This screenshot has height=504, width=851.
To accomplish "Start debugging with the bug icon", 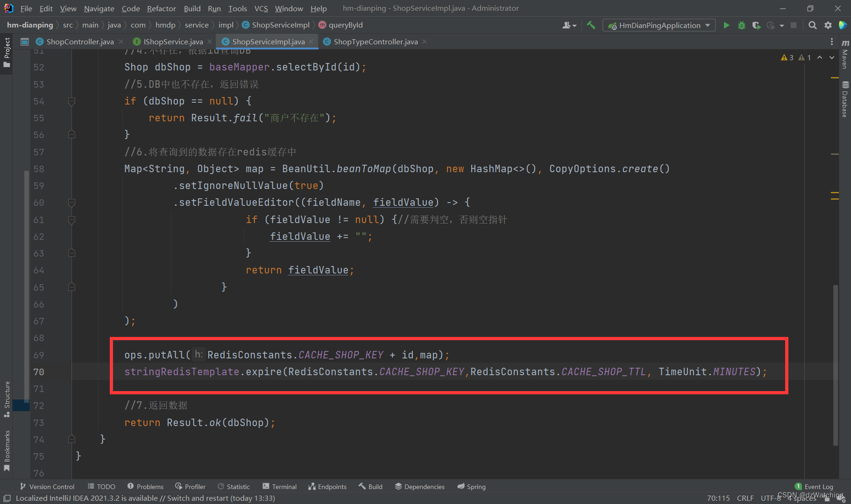I will pyautogui.click(x=741, y=25).
